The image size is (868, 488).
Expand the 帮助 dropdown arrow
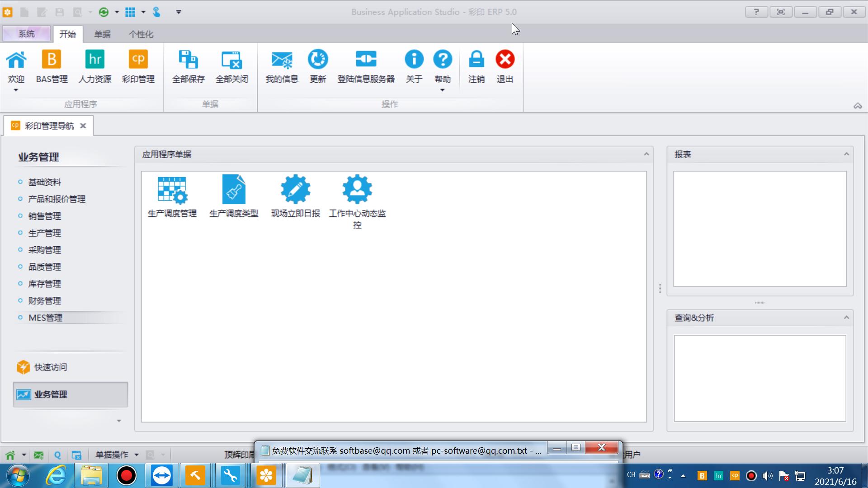coord(442,90)
